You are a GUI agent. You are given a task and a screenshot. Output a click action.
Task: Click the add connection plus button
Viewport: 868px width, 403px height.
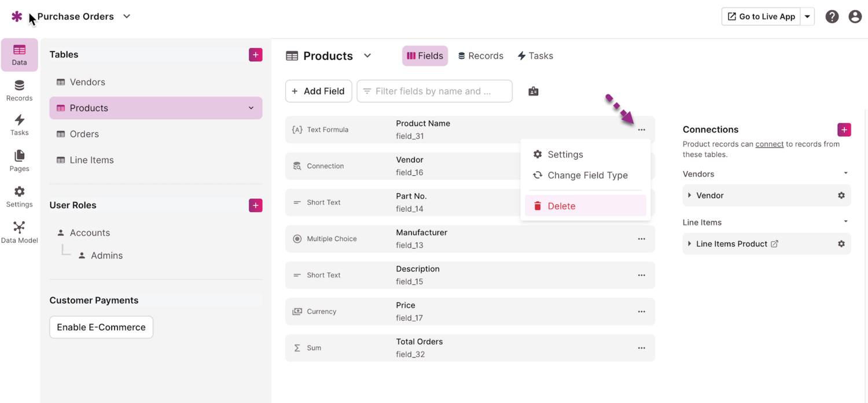(844, 130)
